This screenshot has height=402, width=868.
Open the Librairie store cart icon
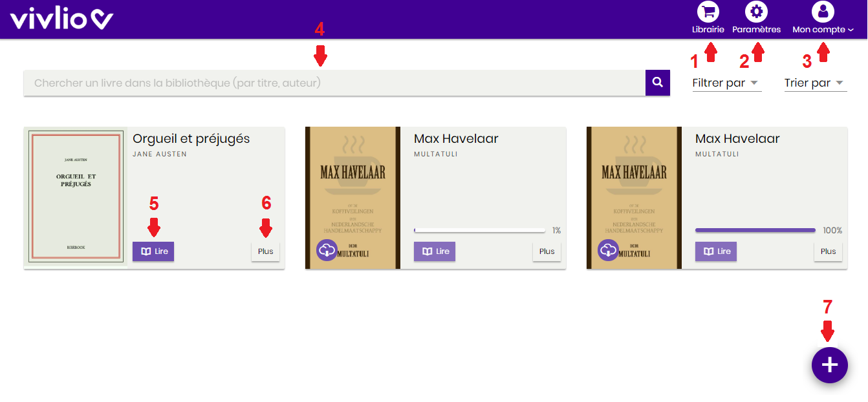(x=708, y=12)
